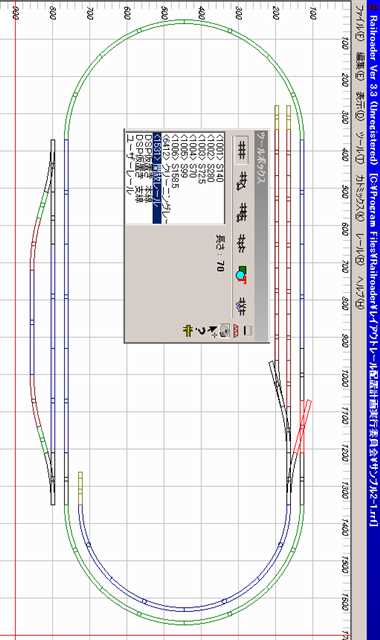380x640 pixels.
Task: Open the ファイル(F) menu
Action: click(x=358, y=24)
